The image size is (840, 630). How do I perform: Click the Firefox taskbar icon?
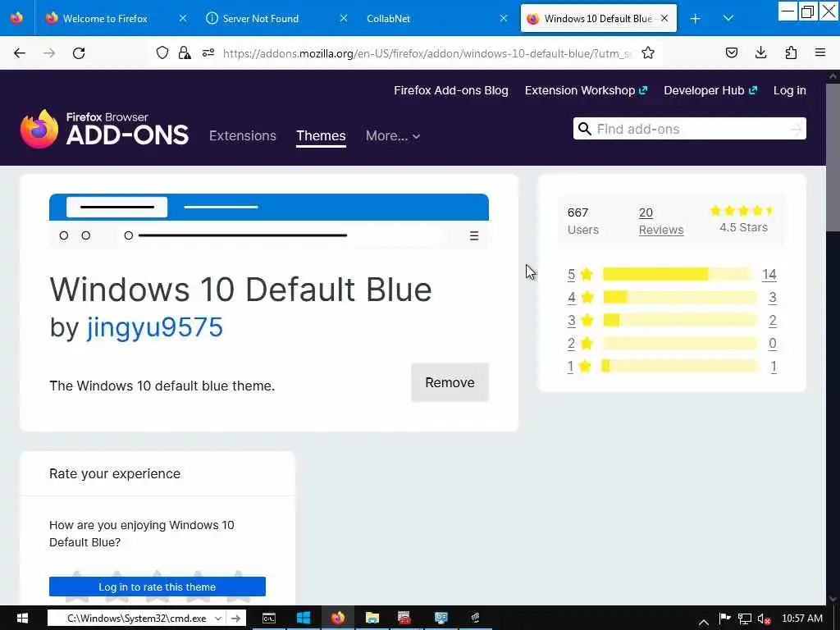[x=338, y=619]
